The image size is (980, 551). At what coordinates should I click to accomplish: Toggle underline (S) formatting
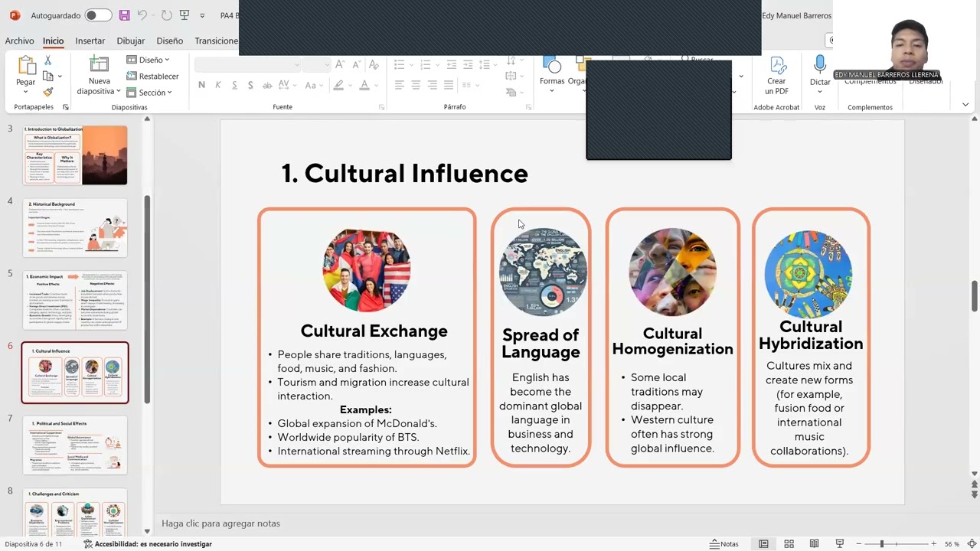(x=234, y=85)
